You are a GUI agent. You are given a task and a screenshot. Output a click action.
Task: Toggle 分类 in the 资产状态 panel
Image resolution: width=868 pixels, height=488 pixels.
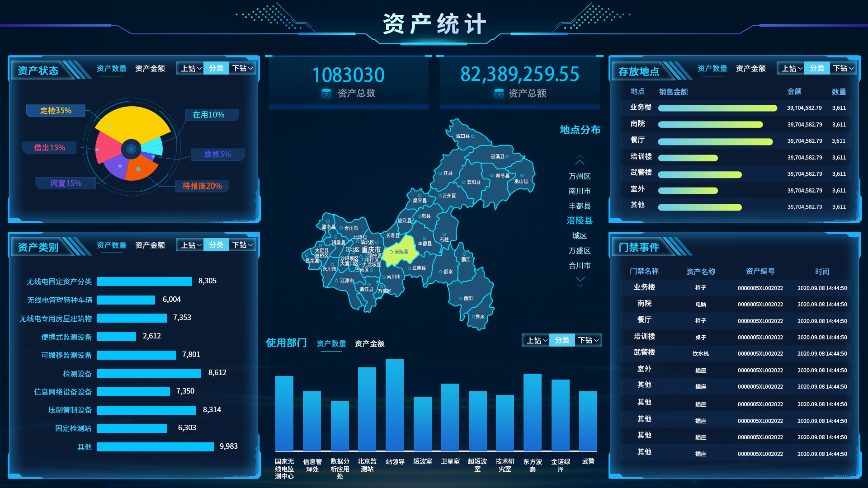click(x=216, y=68)
